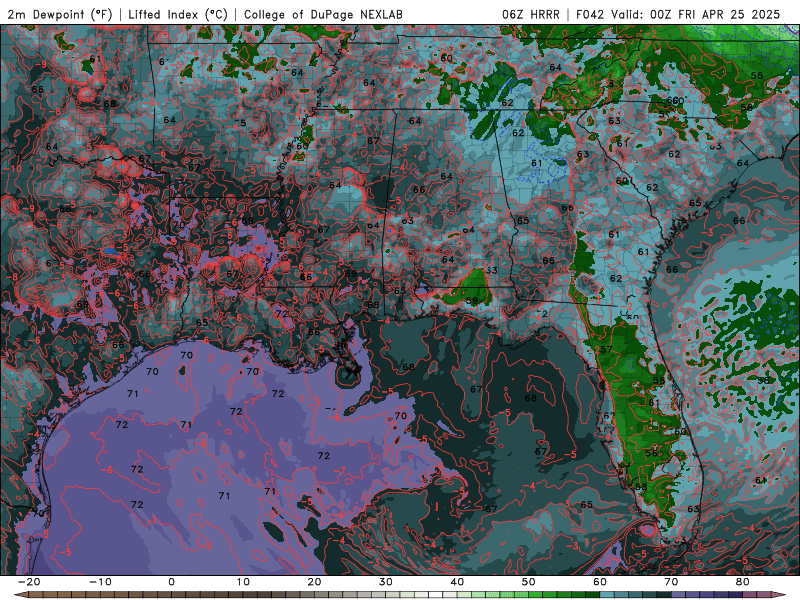The image size is (800, 600).
Task: Click the left arrow end of color bar
Action: [x=20, y=595]
